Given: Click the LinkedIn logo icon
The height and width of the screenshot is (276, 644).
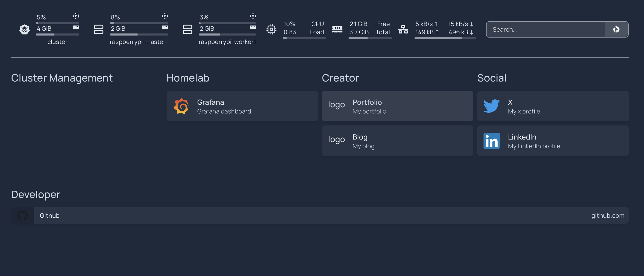Looking at the screenshot, I should 491,141.
